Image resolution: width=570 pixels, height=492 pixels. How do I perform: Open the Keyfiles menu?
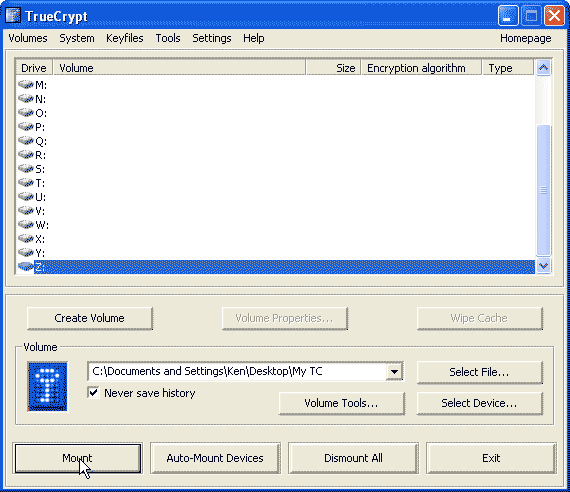tap(125, 38)
